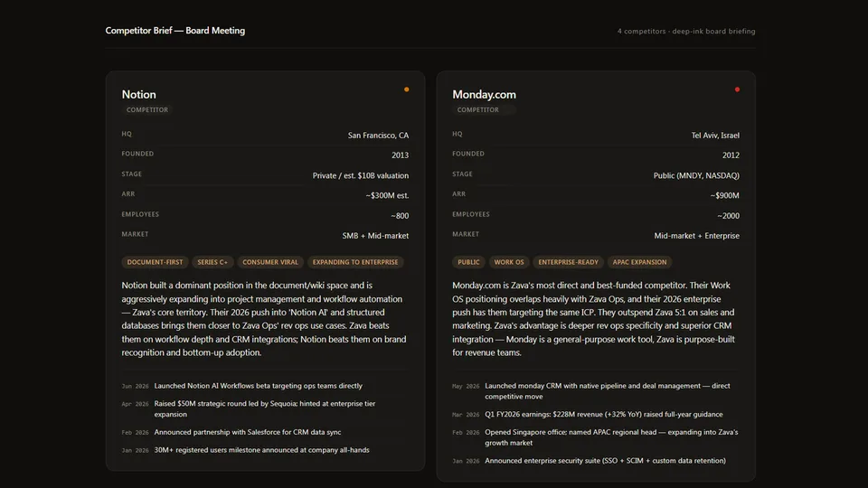Click the 'Competitor Brief — Board Meeting' heading
This screenshot has width=868, height=488.
coord(175,31)
